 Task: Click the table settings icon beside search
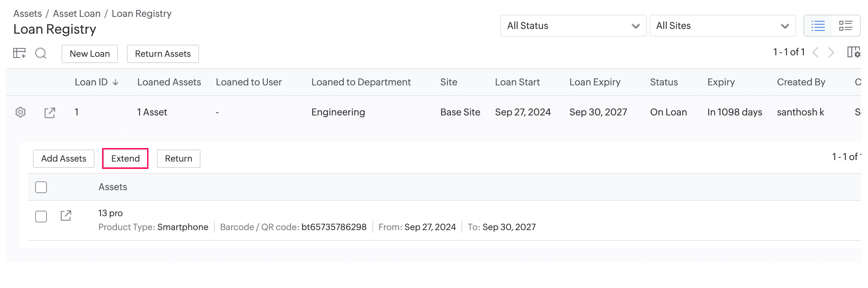[19, 53]
